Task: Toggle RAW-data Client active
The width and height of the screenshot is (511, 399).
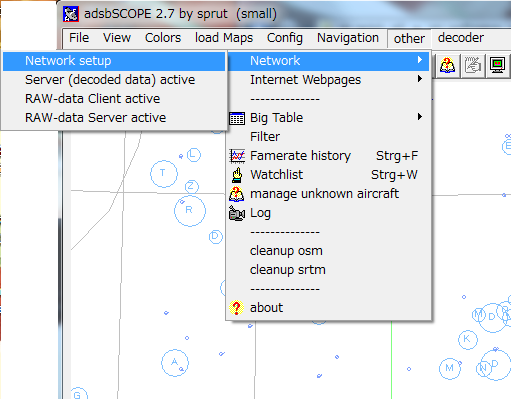Action: 114,99
